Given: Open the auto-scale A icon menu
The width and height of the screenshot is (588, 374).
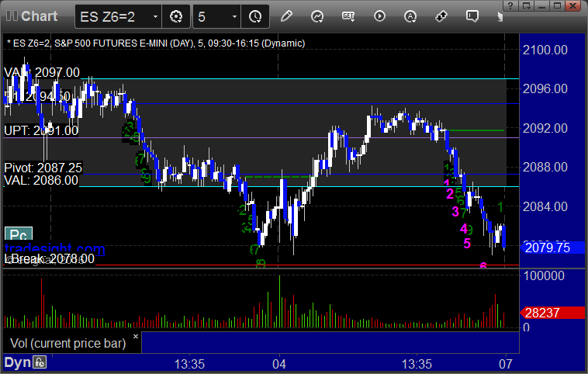Looking at the screenshot, I should point(410,16).
